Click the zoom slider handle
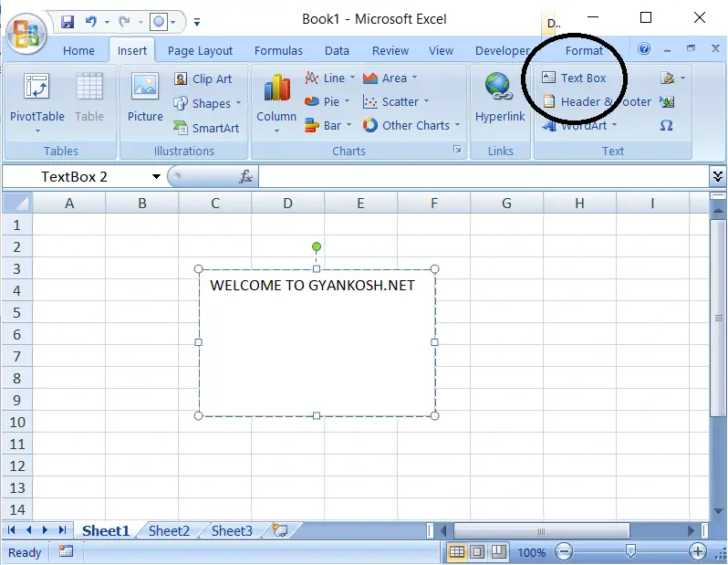The height and width of the screenshot is (565, 728). (630, 552)
